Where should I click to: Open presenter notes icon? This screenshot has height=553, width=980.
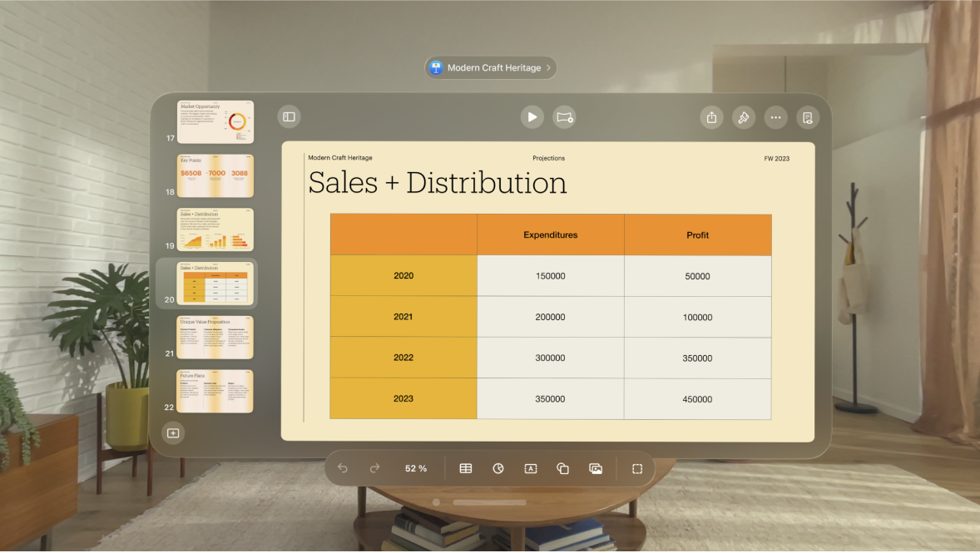807,117
